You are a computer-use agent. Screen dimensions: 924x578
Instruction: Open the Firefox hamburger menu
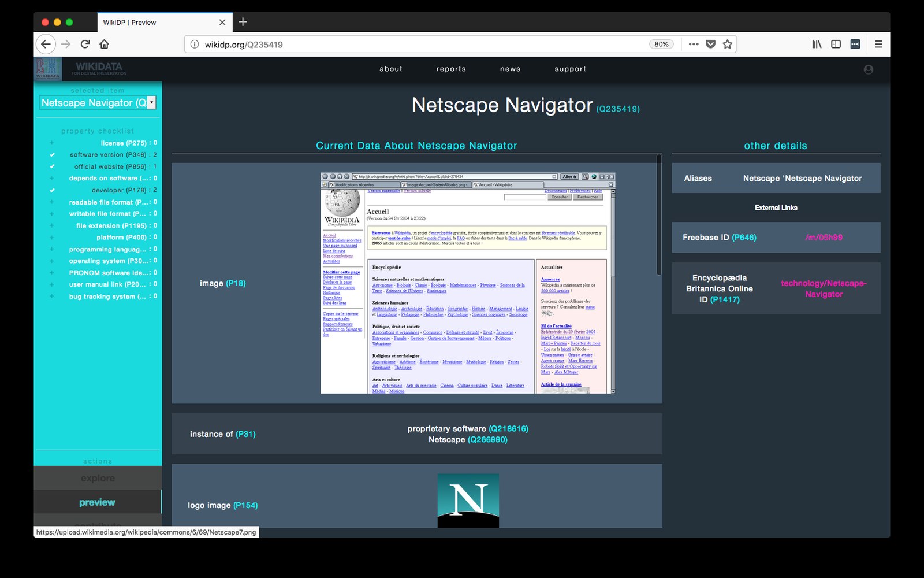point(878,44)
